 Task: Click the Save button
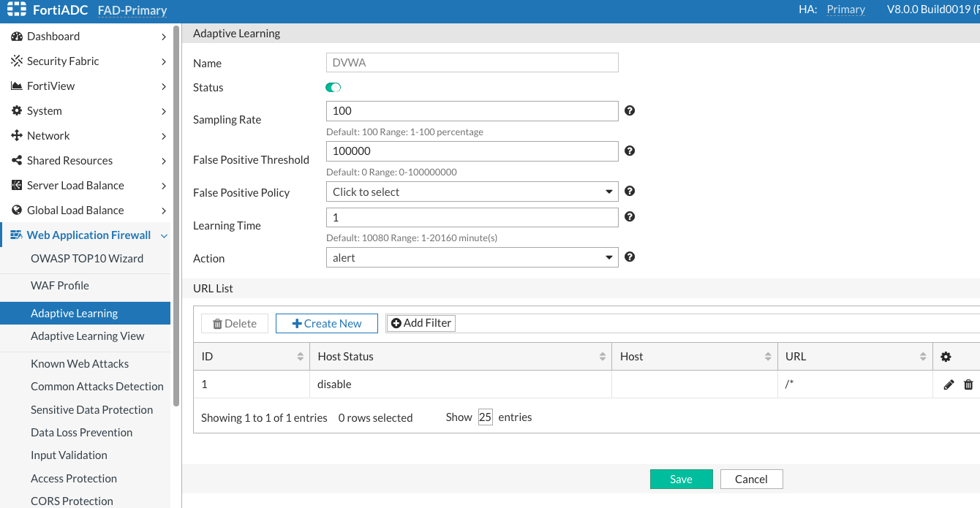680,479
